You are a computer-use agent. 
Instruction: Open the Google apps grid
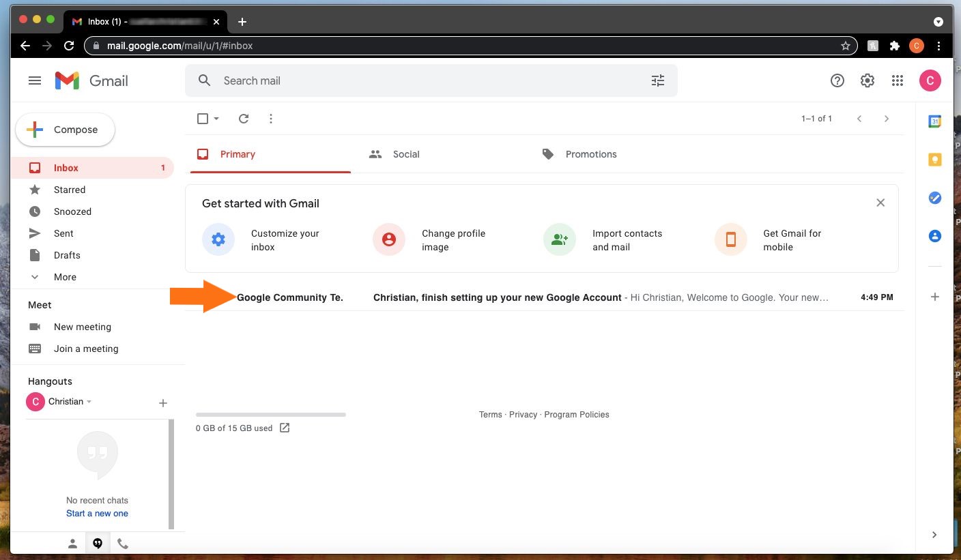tap(898, 80)
